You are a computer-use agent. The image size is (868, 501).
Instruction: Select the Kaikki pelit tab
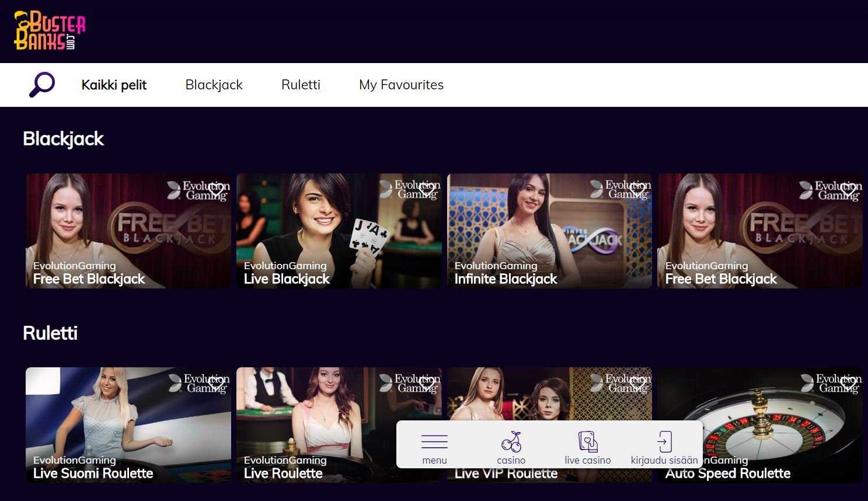[114, 85]
